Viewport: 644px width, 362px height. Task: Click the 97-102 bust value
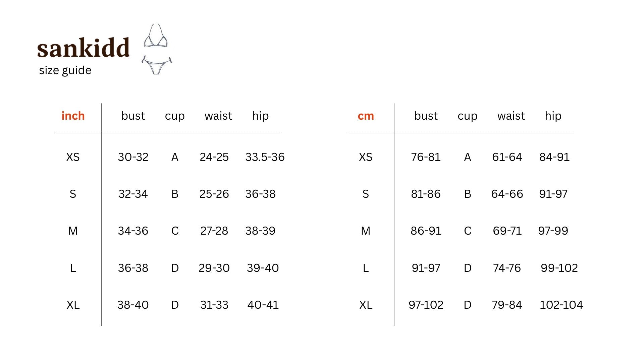pyautogui.click(x=426, y=305)
